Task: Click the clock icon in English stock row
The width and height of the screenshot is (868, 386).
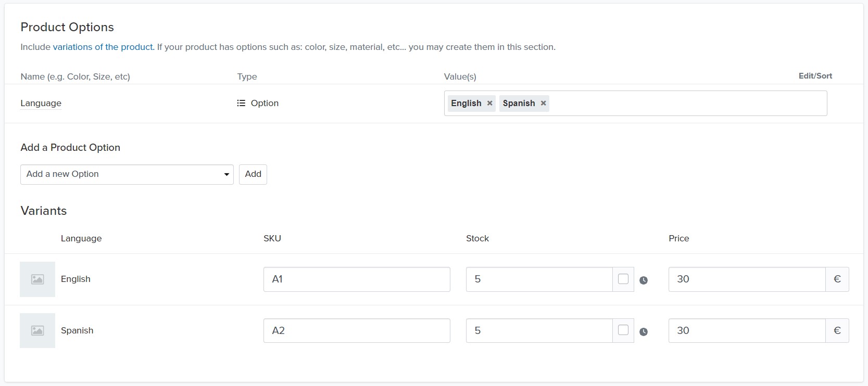Action: pyautogui.click(x=644, y=280)
